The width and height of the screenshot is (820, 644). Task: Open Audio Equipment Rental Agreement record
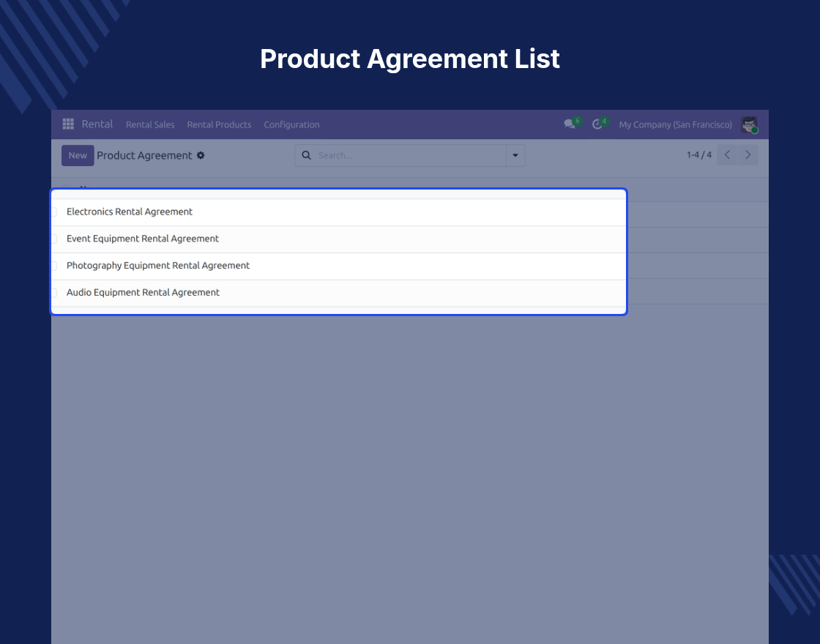tap(143, 293)
